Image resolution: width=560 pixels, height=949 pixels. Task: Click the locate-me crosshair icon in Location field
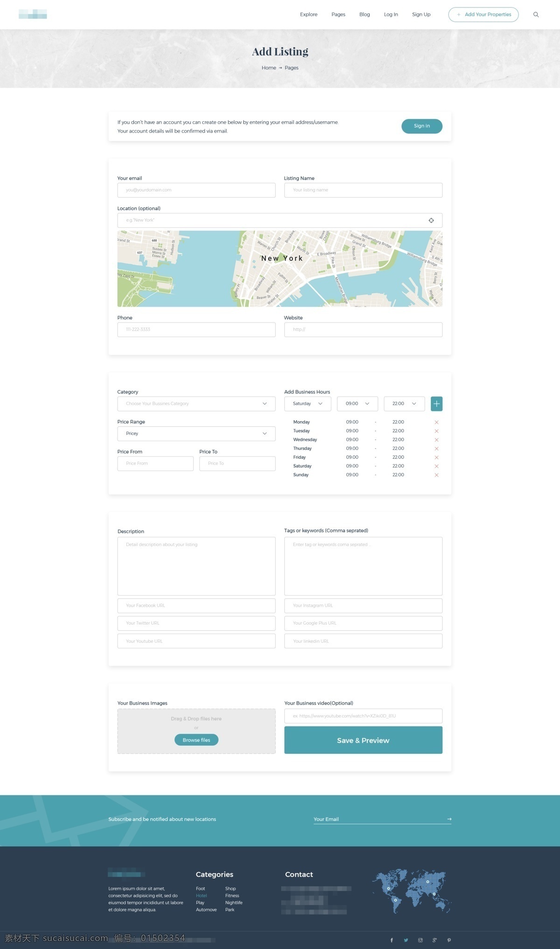(431, 220)
